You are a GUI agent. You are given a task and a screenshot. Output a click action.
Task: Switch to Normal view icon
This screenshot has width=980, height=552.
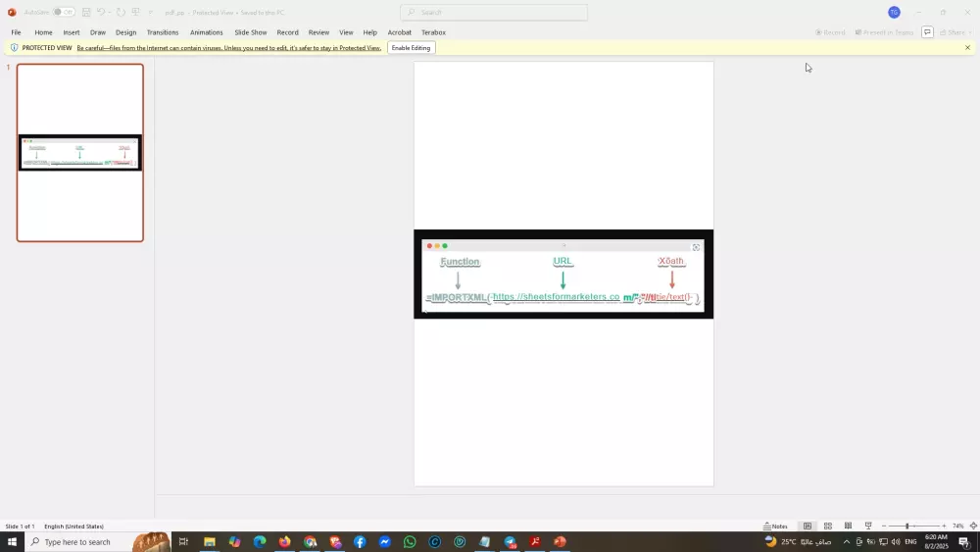[x=808, y=527]
